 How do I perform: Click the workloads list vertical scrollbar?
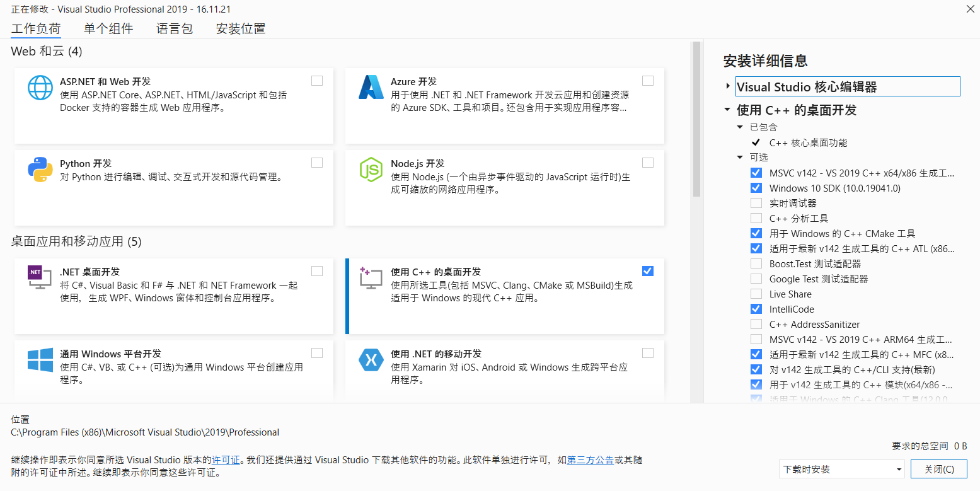(696, 120)
